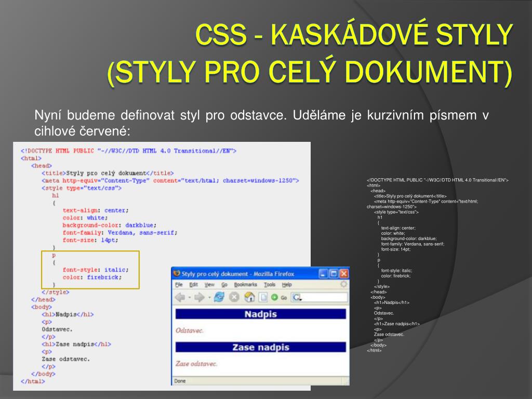Open the Tools menu in Firefox

[270, 285]
